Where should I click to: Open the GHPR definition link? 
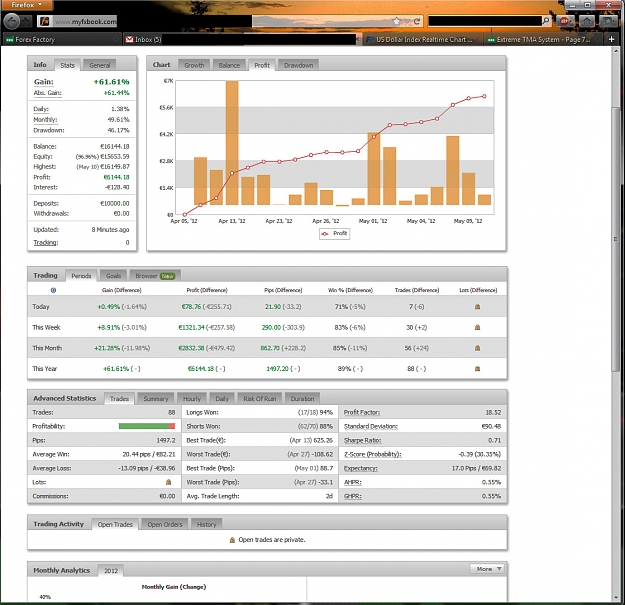pyautogui.click(x=352, y=496)
